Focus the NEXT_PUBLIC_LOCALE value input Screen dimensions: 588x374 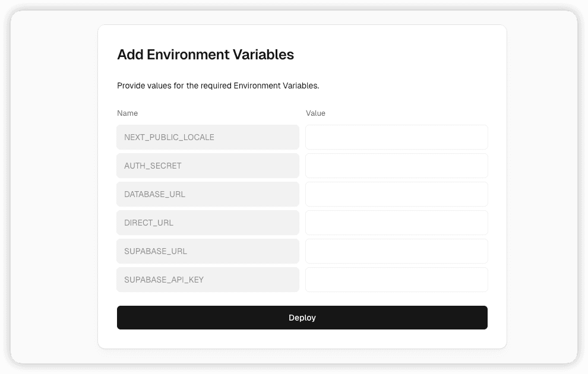tap(396, 137)
